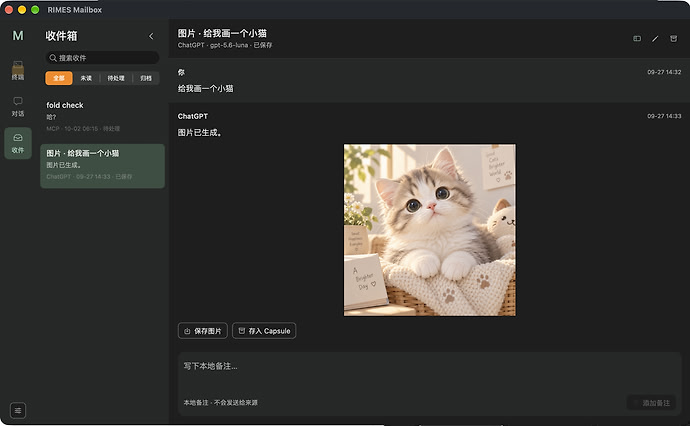Click the 图片已生成。 reply text in conversation
This screenshot has height=426, width=690.
199,132
